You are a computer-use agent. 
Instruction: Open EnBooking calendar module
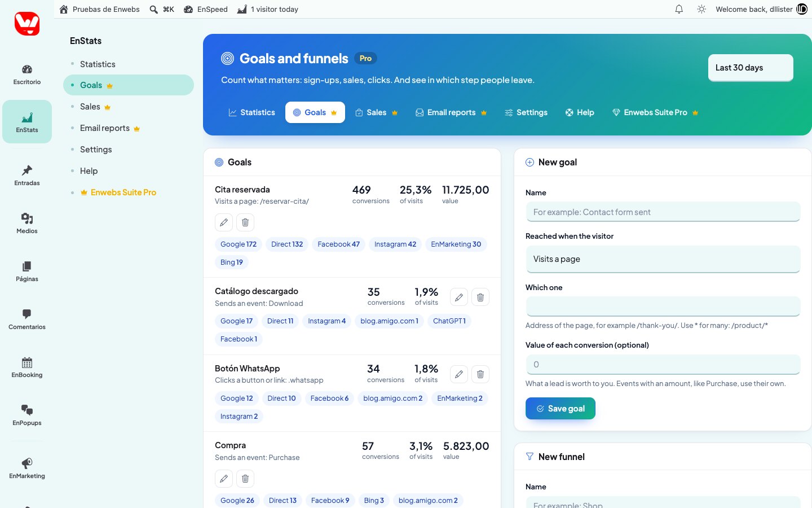27,367
